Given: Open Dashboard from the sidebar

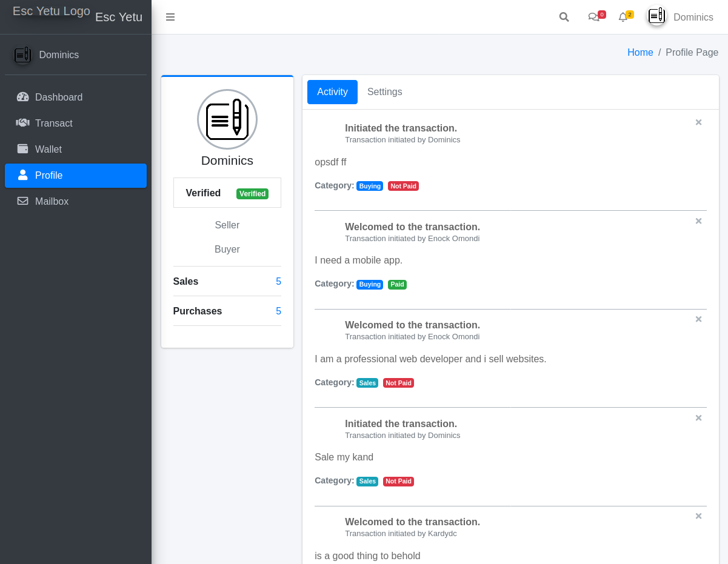Looking at the screenshot, I should tap(58, 97).
